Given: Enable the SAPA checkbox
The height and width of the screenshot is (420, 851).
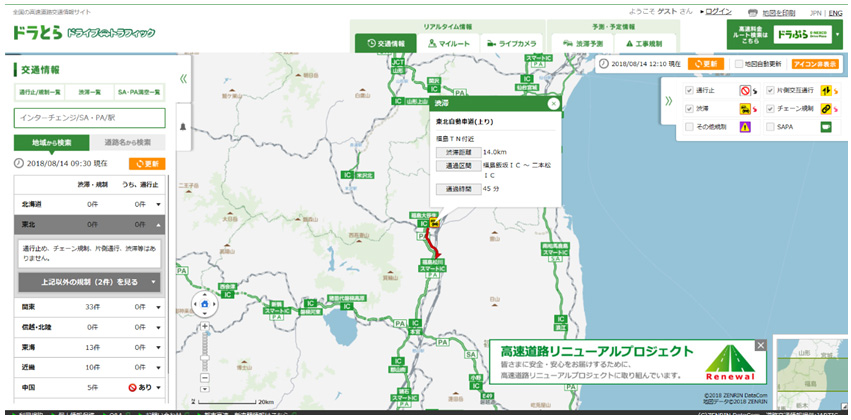Looking at the screenshot, I should (x=770, y=127).
